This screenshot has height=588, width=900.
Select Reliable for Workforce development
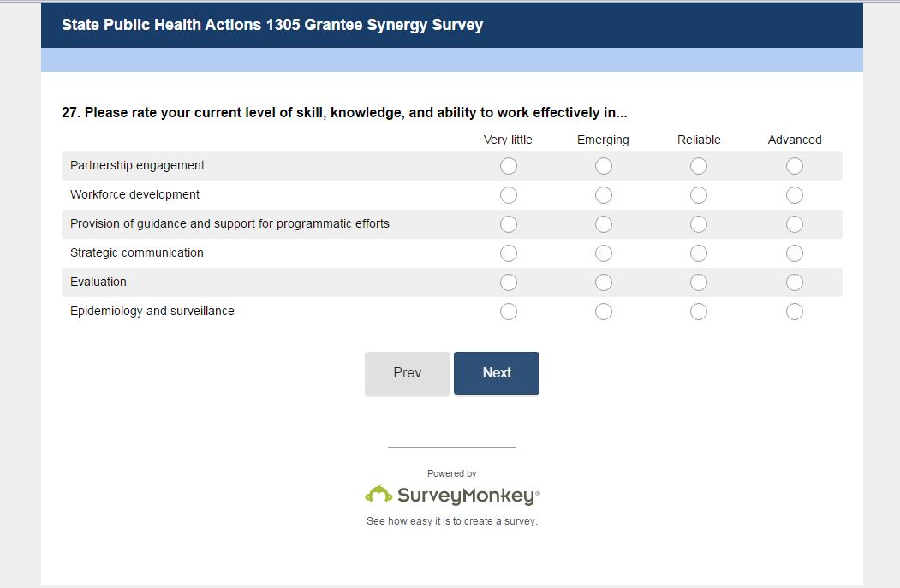[x=699, y=195]
